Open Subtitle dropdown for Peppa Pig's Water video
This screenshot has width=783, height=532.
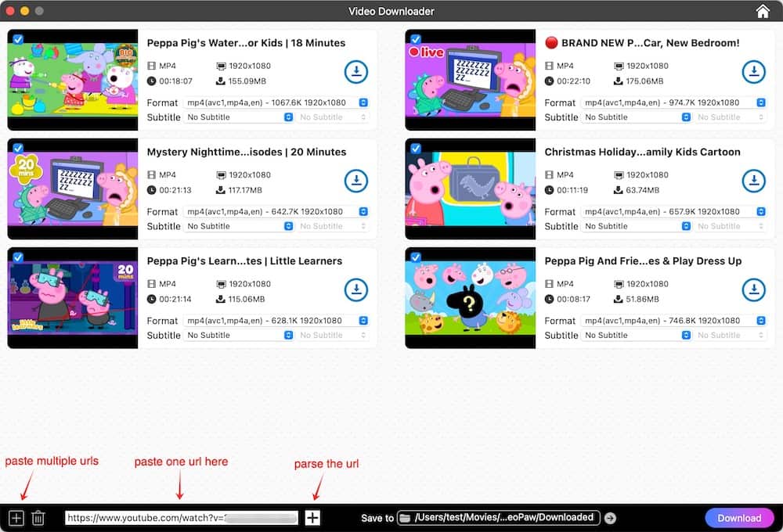(239, 117)
